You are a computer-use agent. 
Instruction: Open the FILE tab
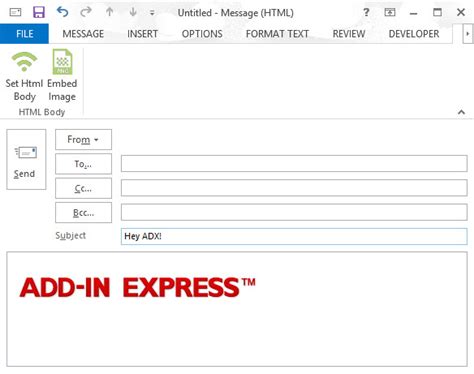coord(24,34)
